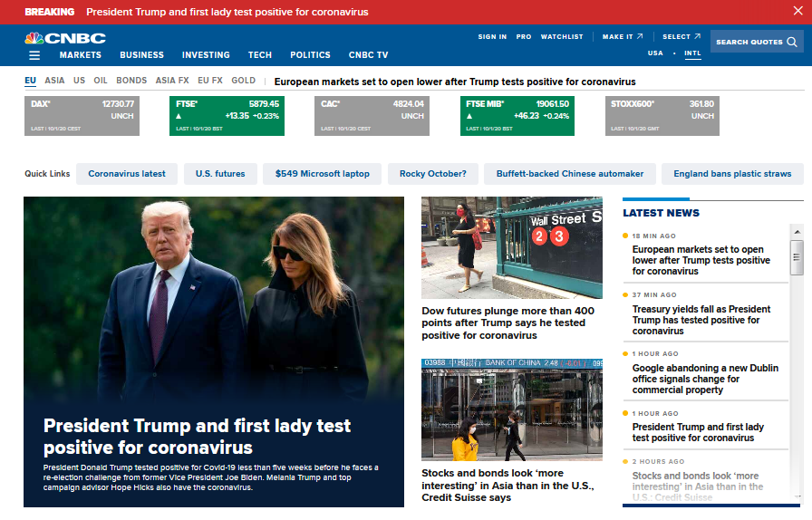Open the Politics menu
The width and height of the screenshot is (812, 520).
(x=310, y=55)
